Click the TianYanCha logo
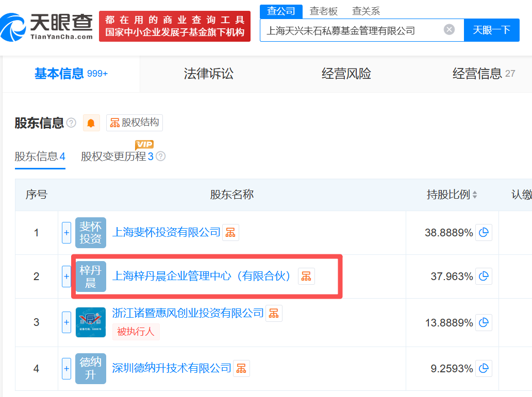 tap(47, 27)
